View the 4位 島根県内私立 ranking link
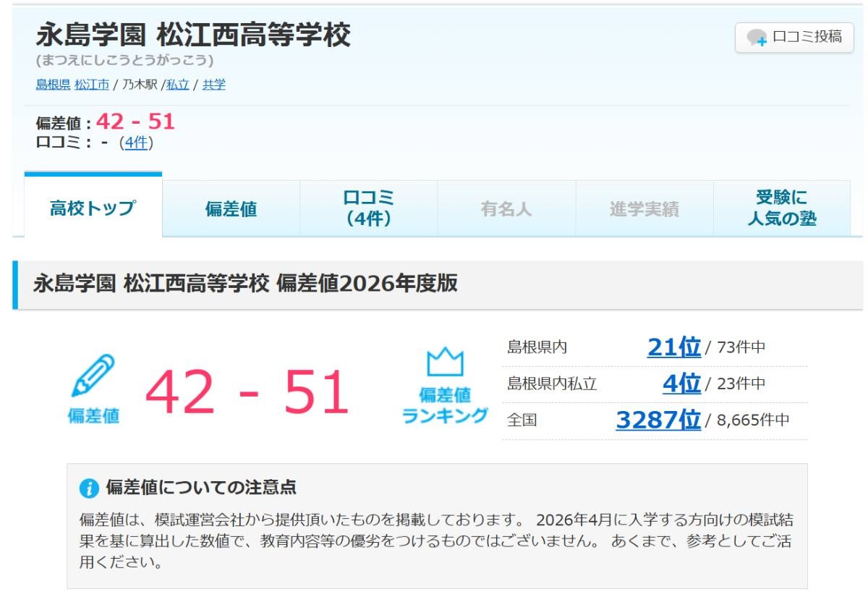The image size is (868, 605). pyautogui.click(x=681, y=384)
